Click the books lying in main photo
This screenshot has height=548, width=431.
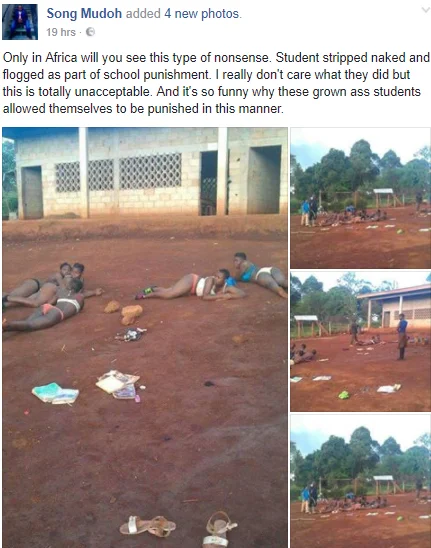[87, 388]
